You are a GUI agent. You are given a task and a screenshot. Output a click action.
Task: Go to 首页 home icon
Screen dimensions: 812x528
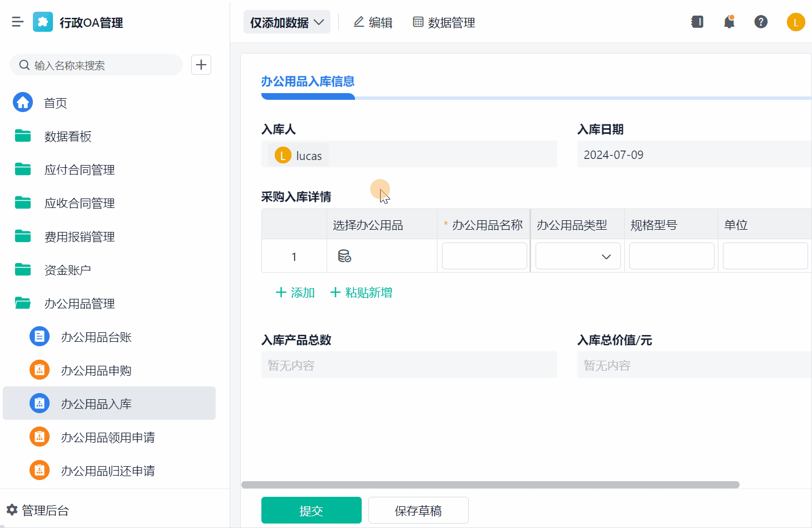pyautogui.click(x=23, y=103)
